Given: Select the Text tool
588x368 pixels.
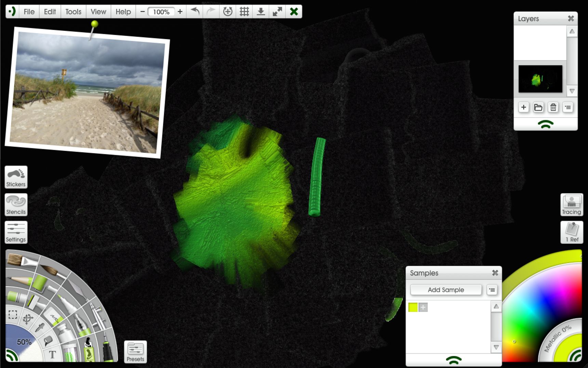Looking at the screenshot, I should coord(52,355).
